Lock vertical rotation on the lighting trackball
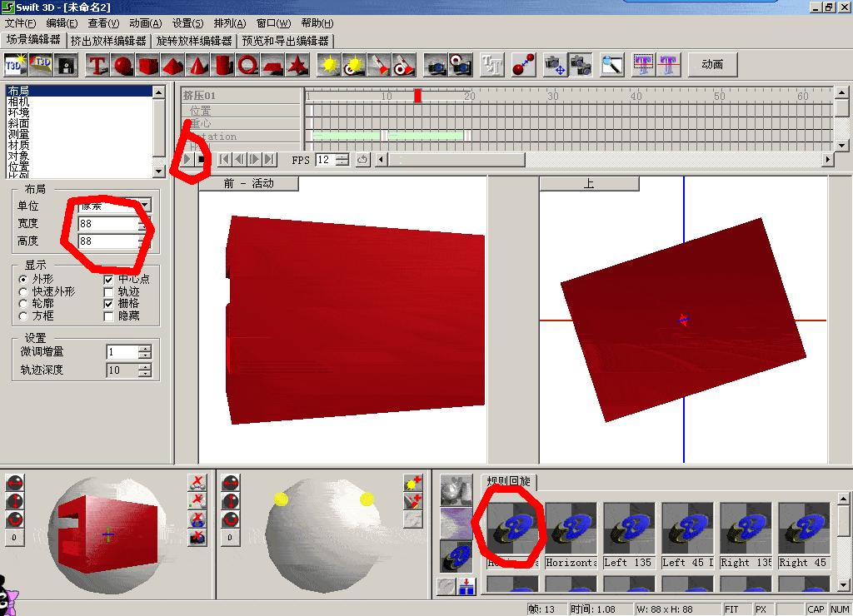The image size is (853, 616). click(x=231, y=501)
